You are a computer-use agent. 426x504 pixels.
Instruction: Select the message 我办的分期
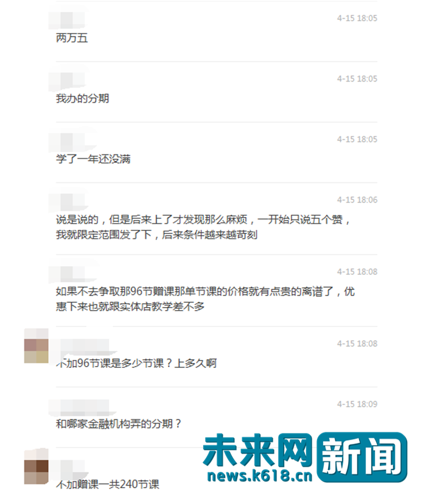(x=82, y=98)
